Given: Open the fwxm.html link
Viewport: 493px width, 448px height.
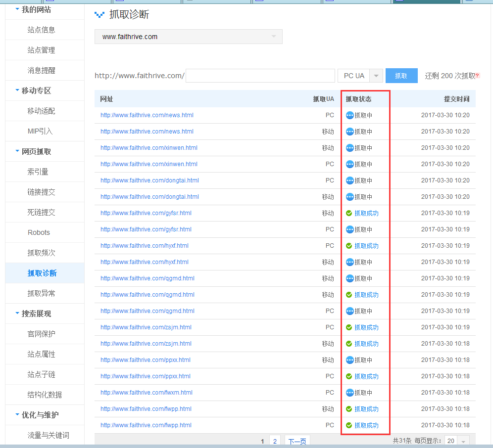Looking at the screenshot, I should 147,393.
